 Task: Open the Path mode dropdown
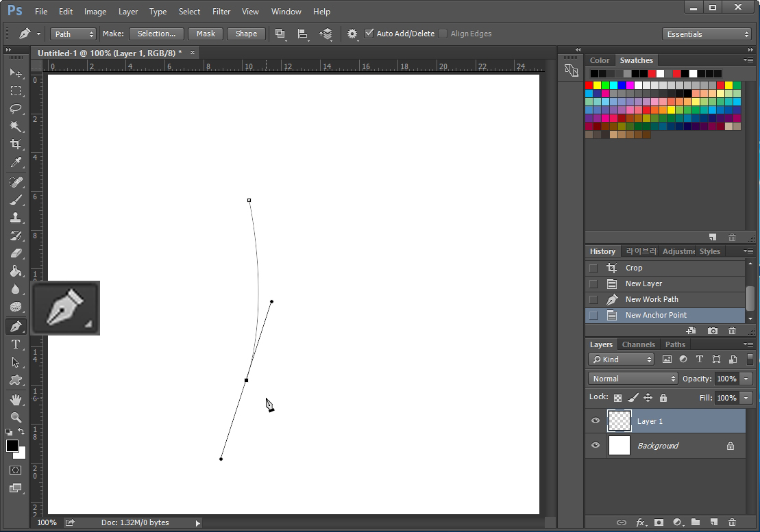point(73,34)
